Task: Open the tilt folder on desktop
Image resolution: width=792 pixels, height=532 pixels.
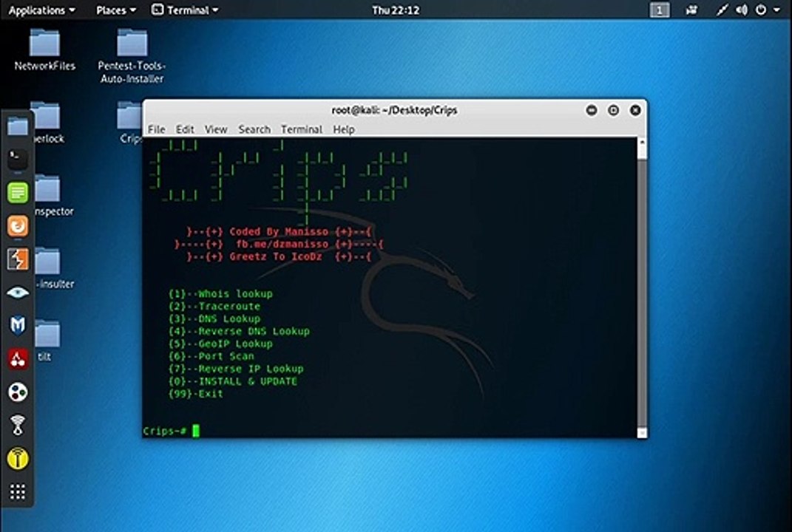Action: click(x=47, y=341)
